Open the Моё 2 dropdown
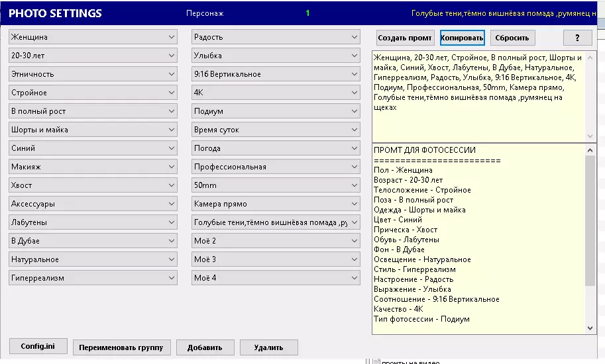605x364 pixels. pos(276,241)
